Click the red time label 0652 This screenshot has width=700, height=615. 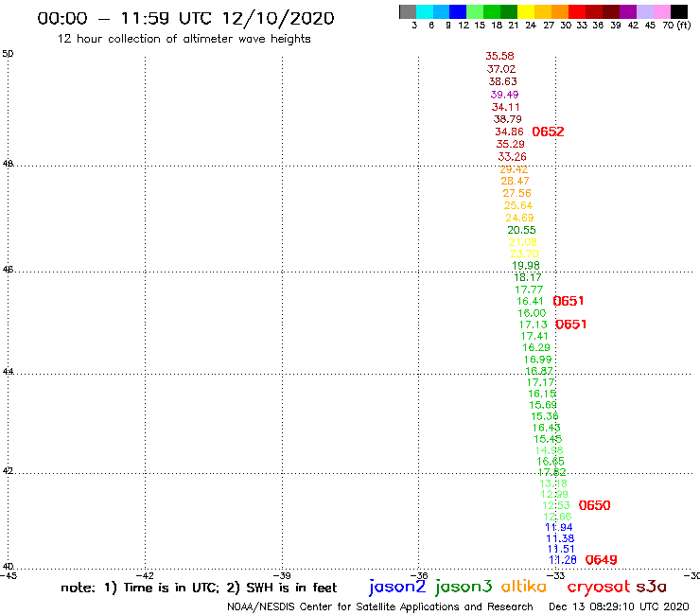coord(549,132)
